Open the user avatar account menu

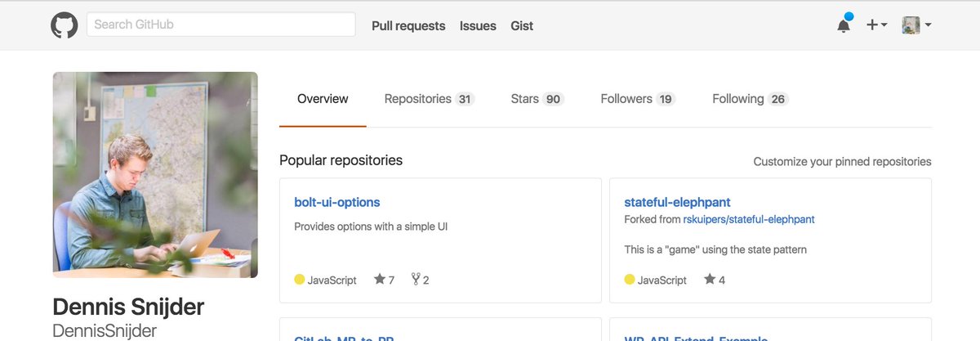coord(916,25)
